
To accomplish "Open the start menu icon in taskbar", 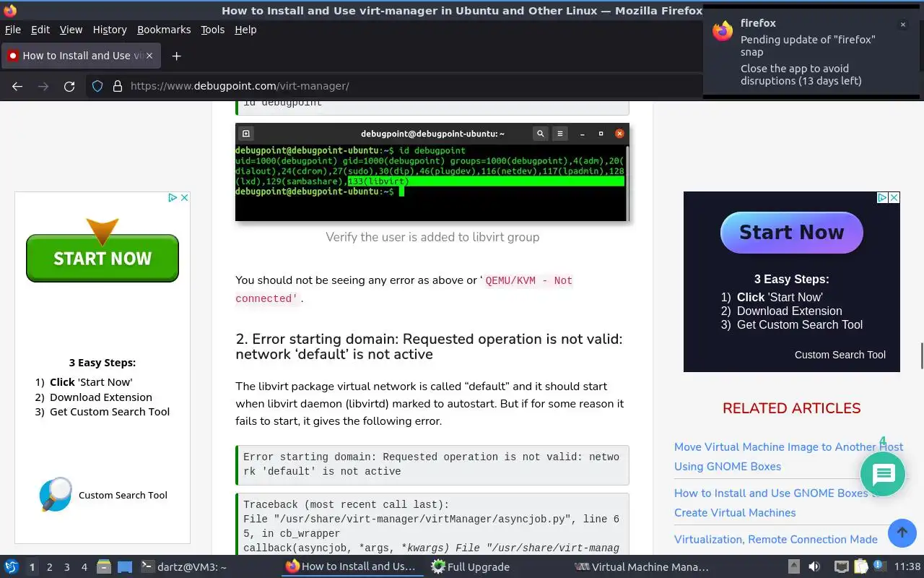I will coord(11,567).
